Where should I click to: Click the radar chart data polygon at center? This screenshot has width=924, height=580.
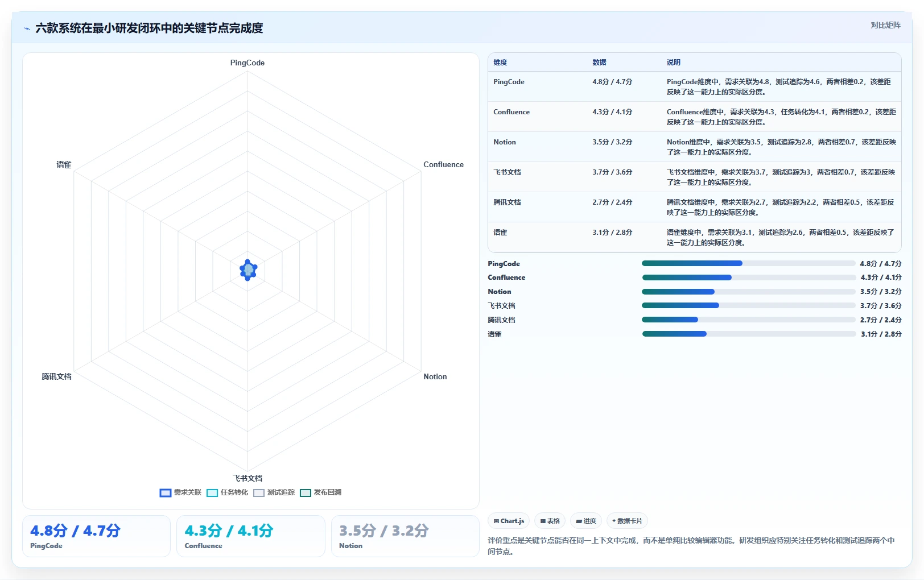(248, 270)
